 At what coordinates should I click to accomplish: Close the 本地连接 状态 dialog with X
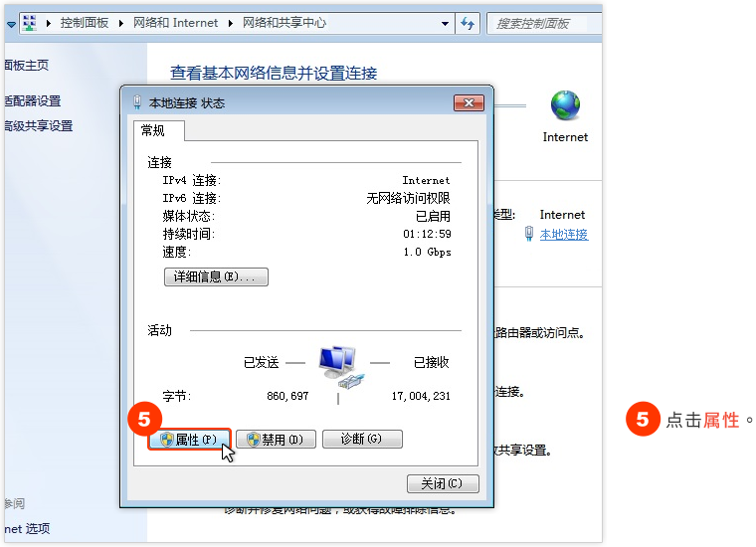coord(468,102)
